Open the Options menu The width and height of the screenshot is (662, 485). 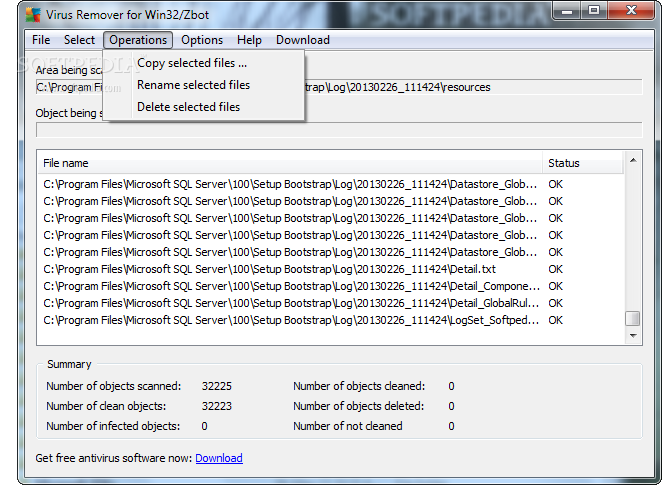pos(202,40)
